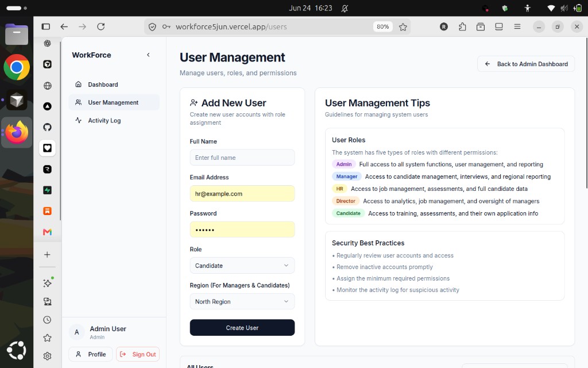The height and width of the screenshot is (368, 588).
Task: Add a new sidebar item with plus
Action: coord(47,255)
